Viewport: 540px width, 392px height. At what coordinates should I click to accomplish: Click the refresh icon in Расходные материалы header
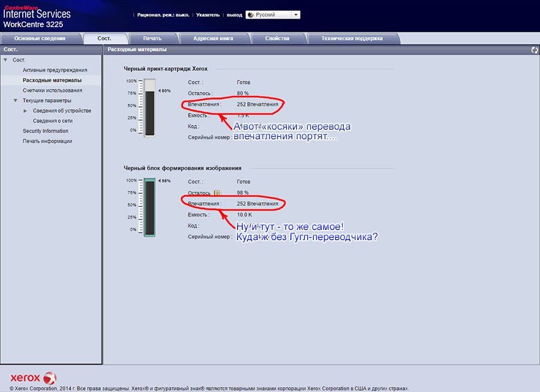pos(534,50)
